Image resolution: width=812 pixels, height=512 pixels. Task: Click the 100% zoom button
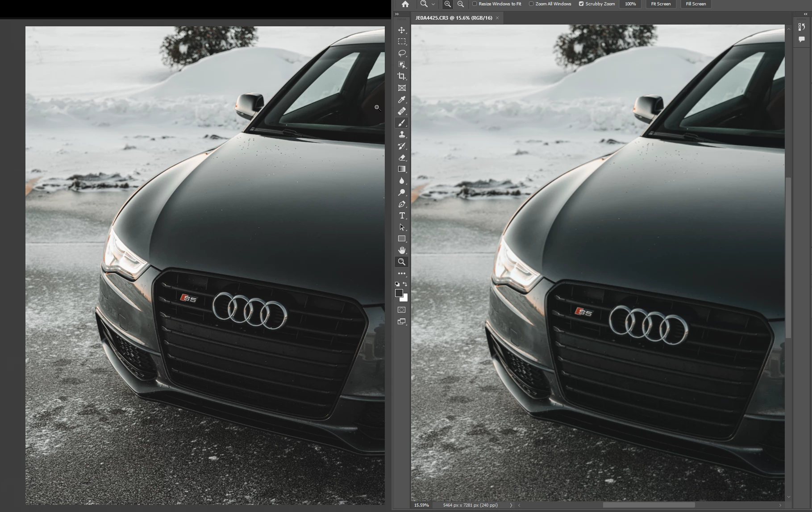coord(630,4)
